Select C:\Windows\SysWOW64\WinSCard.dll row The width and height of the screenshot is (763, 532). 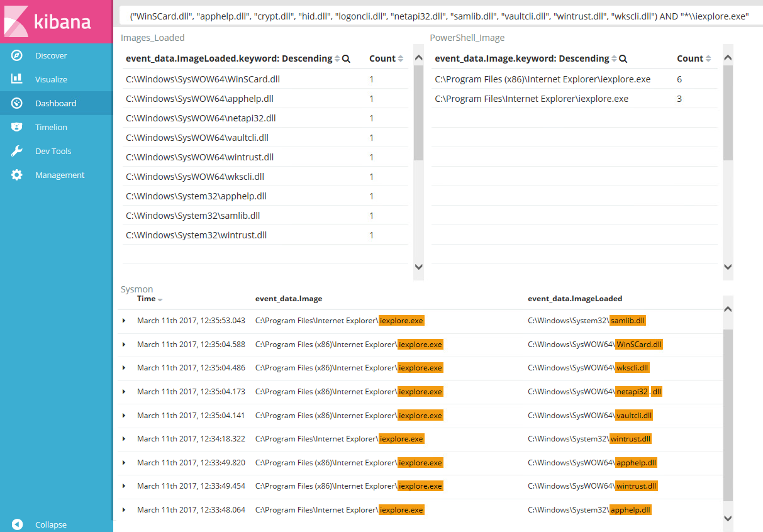(x=265, y=79)
